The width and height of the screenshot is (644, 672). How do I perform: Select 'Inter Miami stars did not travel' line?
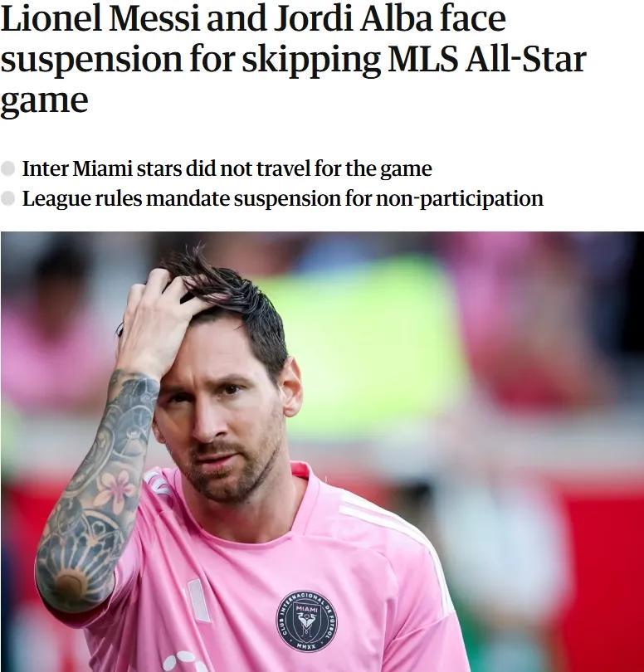[227, 168]
